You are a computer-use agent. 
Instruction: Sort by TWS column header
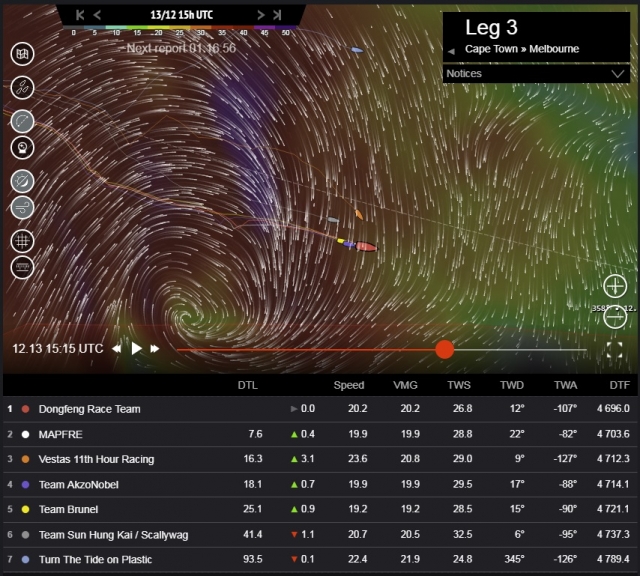pos(459,385)
